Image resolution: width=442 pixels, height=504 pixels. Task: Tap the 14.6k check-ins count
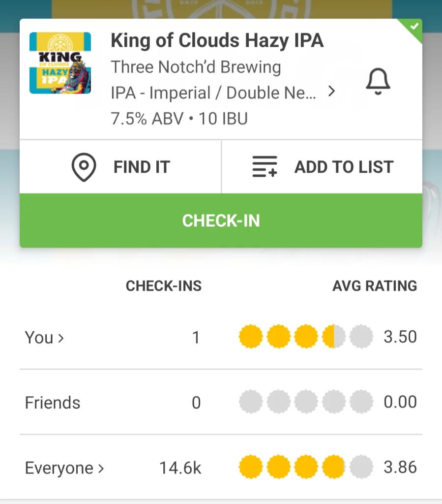click(180, 468)
